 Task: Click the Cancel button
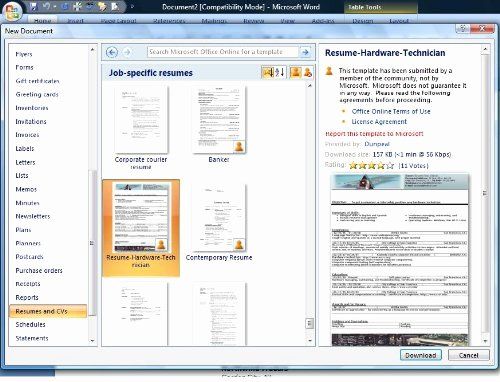tap(469, 355)
